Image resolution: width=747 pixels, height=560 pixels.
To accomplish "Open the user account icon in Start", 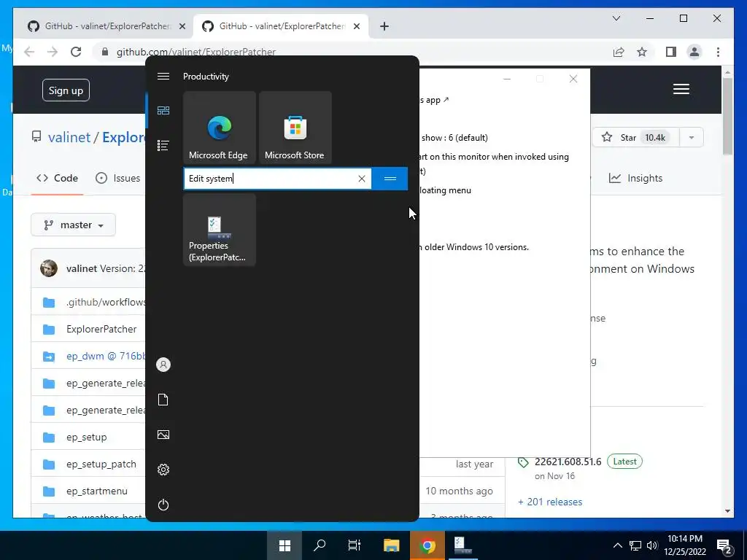I will coord(163,365).
